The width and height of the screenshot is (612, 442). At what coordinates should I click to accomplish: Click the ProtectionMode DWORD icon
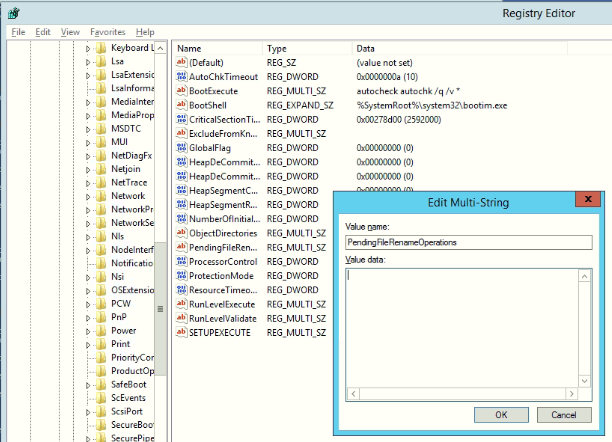[x=181, y=276]
